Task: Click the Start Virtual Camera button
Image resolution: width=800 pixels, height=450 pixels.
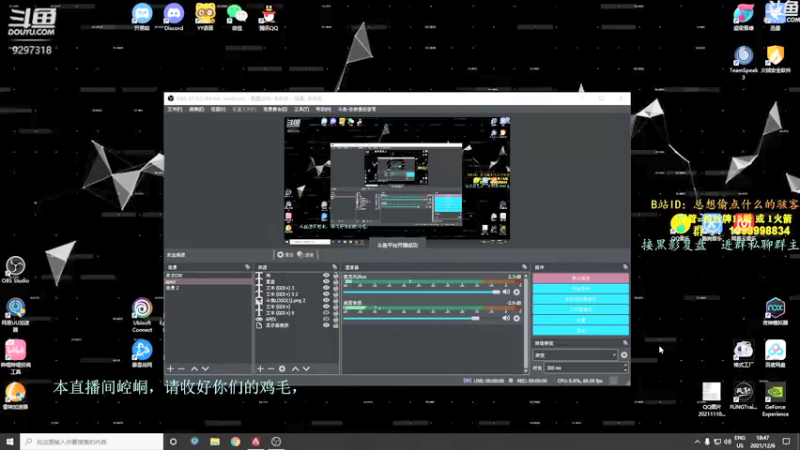Action: point(581,299)
